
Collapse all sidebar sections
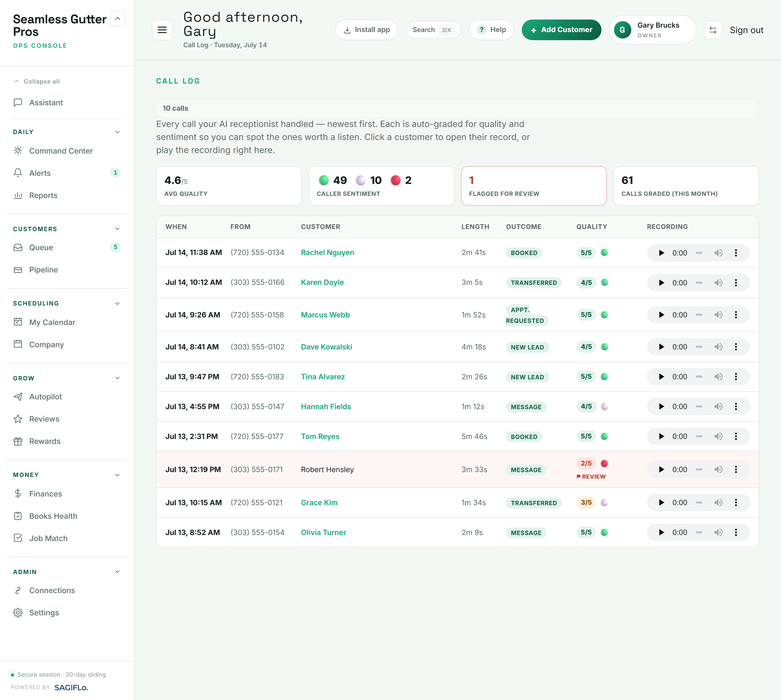point(37,82)
